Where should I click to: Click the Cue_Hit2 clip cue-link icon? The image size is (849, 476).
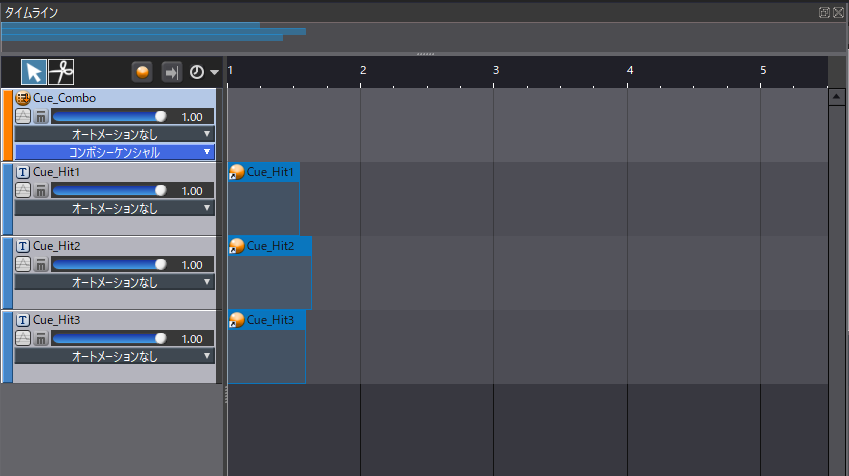pyautogui.click(x=237, y=246)
